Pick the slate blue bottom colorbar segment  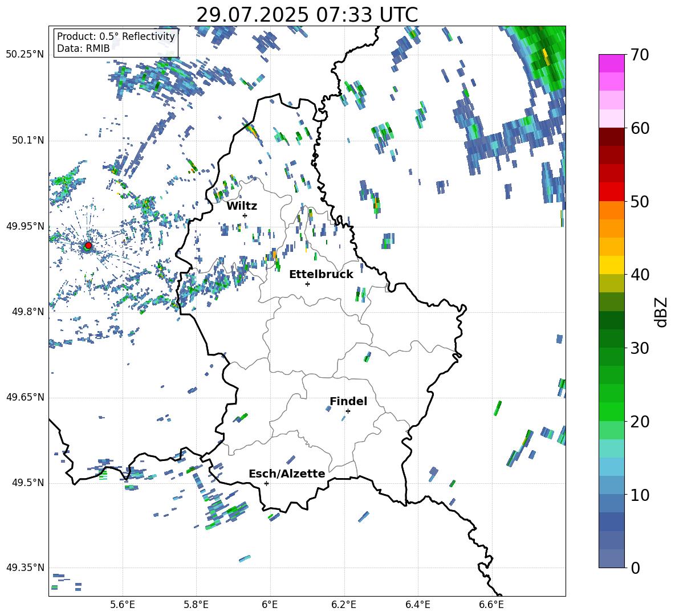611,558
